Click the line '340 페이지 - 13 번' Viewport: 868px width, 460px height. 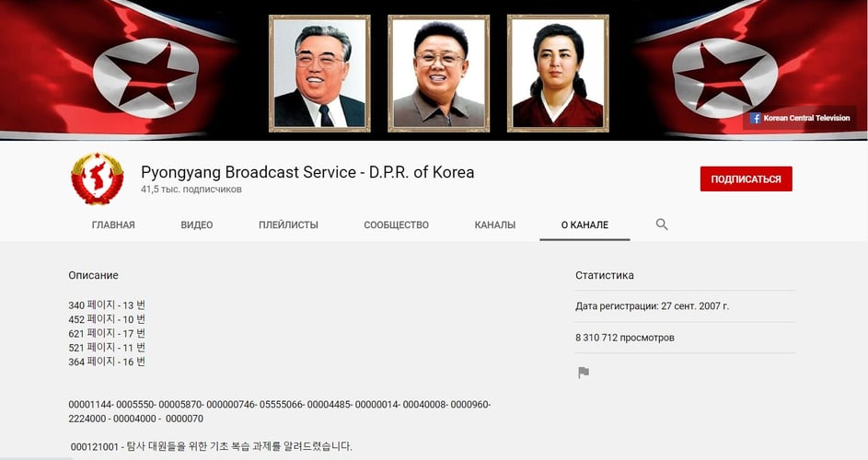click(107, 305)
